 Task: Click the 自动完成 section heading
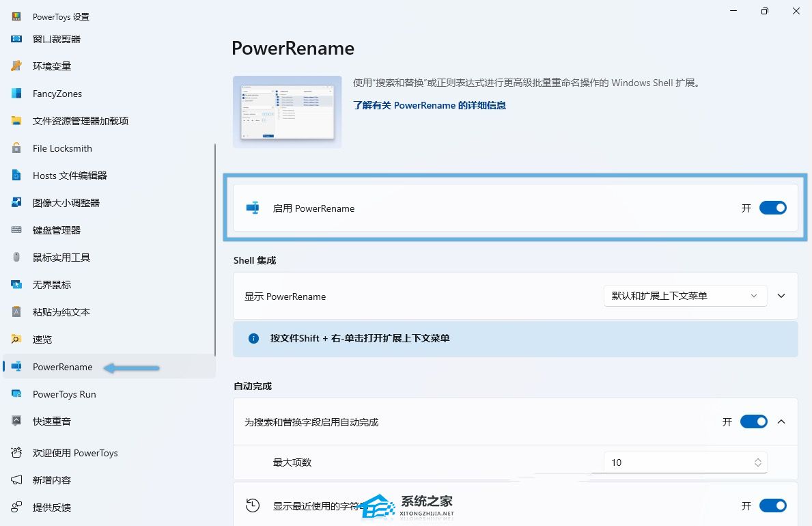[252, 385]
